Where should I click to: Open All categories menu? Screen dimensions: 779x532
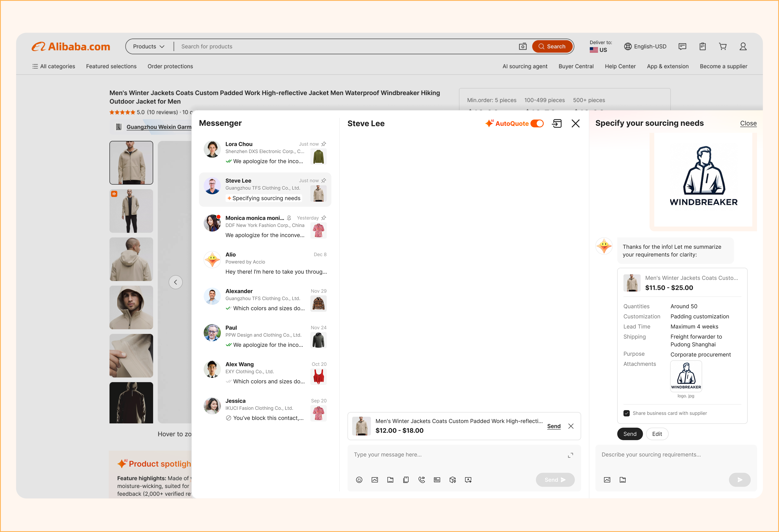point(54,66)
